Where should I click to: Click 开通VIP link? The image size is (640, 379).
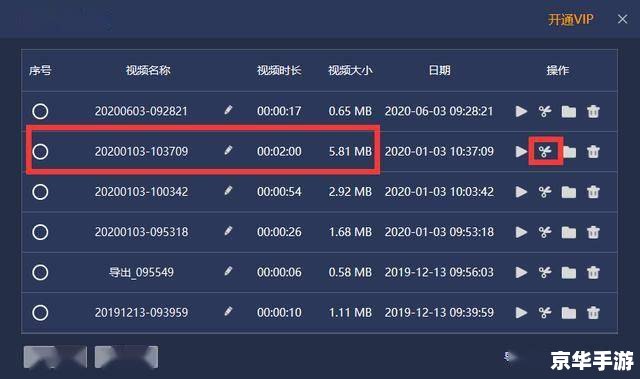coord(570,19)
